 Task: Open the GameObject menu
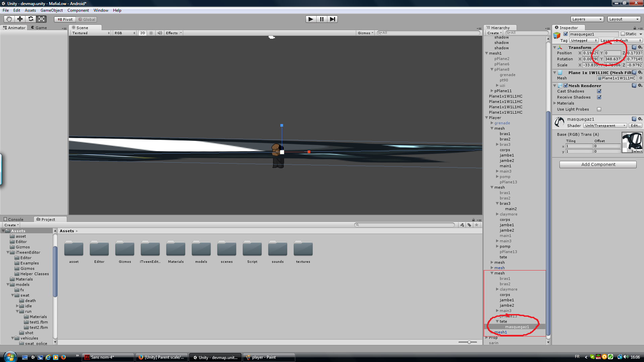[51, 10]
